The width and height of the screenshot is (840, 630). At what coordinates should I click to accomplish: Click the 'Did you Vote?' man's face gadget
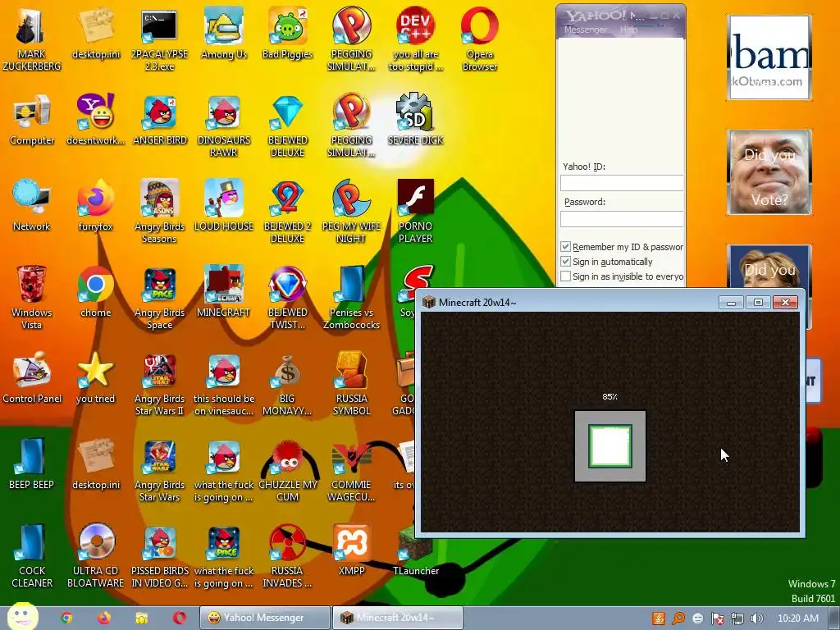[769, 172]
